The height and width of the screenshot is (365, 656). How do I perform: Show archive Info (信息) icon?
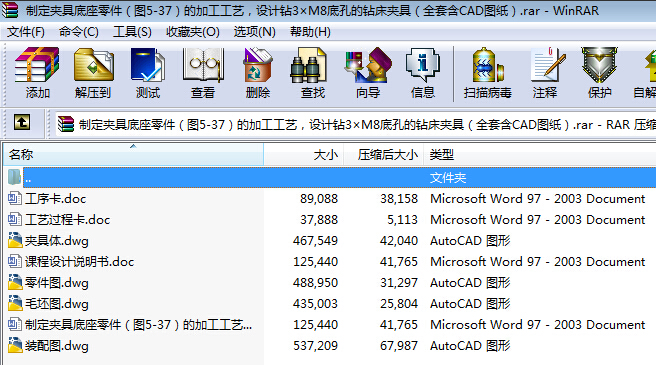tap(423, 65)
